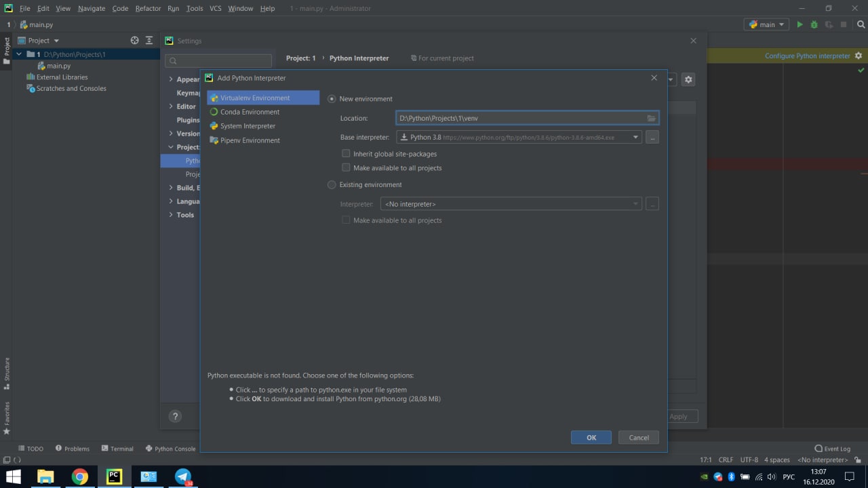Screen dimensions: 868x488
Task: Click the Settings interpreter gear icon
Action: 688,79
